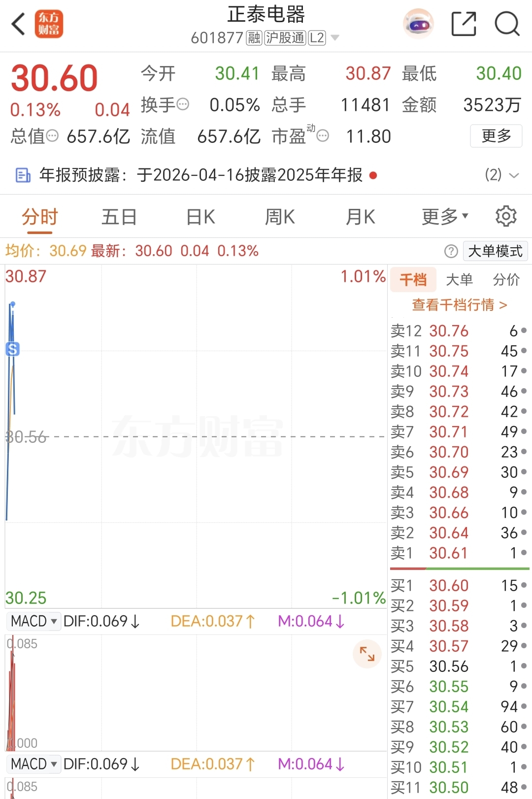Tap 卖11 row at 30.75
The image size is (532, 799).
point(459,351)
